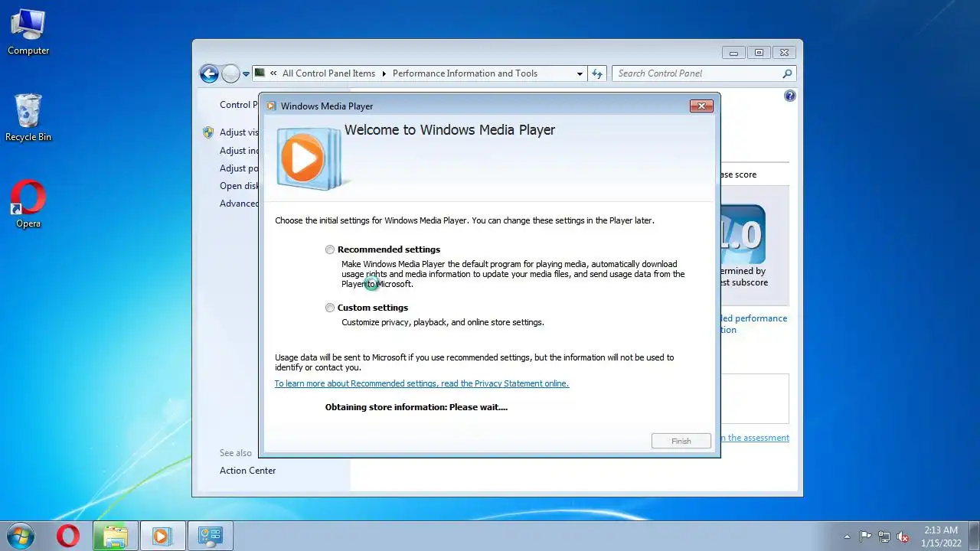The image size is (980, 551).
Task: Select the Custom settings radio button
Action: coord(330,308)
